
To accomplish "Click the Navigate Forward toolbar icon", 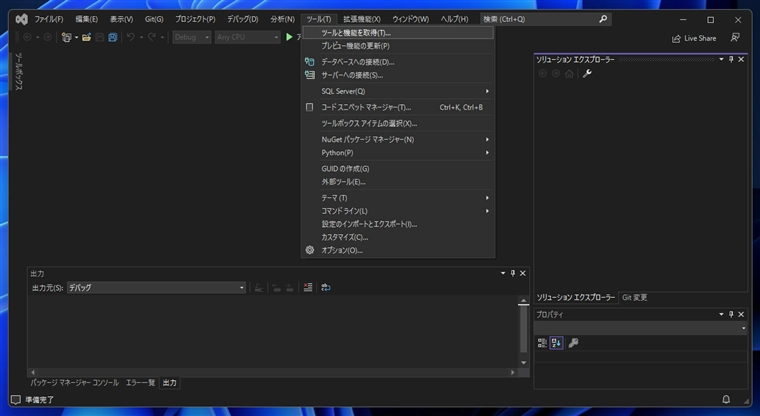I will coord(48,37).
